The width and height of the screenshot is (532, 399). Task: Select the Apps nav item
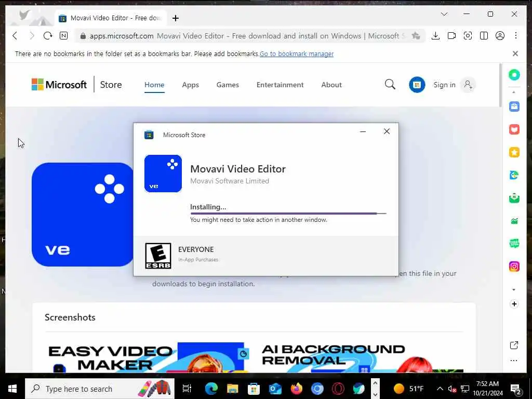[x=190, y=85]
